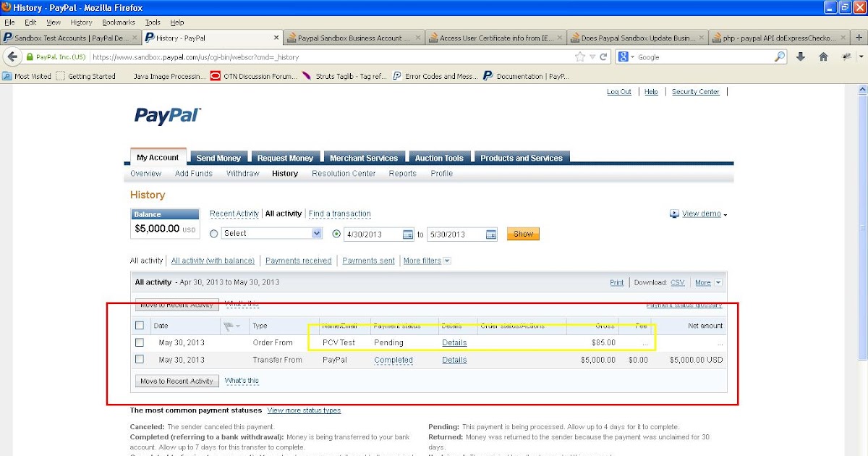868x456 pixels.
Task: Click the end date field 5/30/2013
Action: pos(456,234)
